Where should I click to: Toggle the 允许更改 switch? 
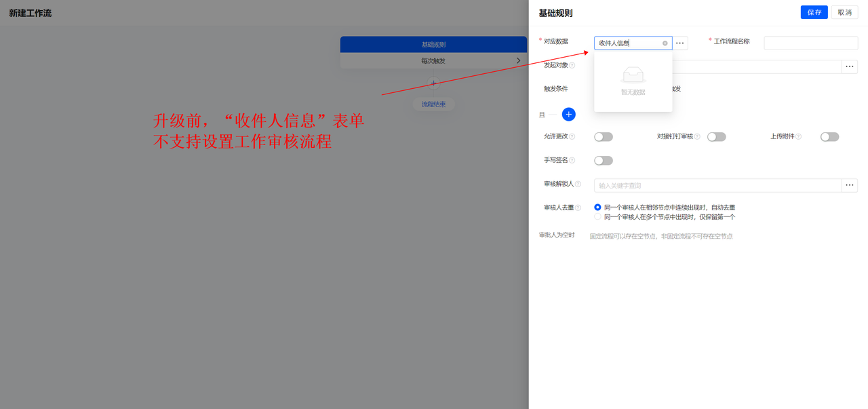[x=603, y=137]
